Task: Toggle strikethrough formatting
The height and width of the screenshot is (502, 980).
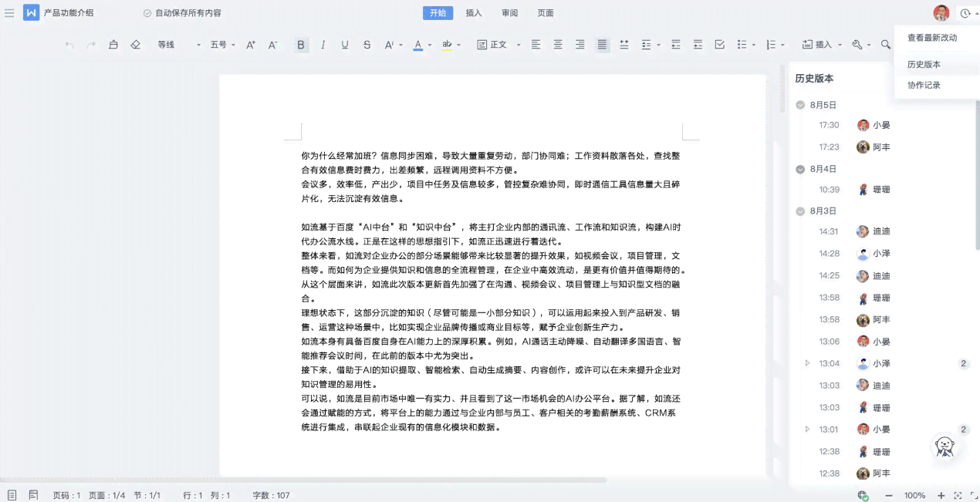Action: [x=367, y=45]
